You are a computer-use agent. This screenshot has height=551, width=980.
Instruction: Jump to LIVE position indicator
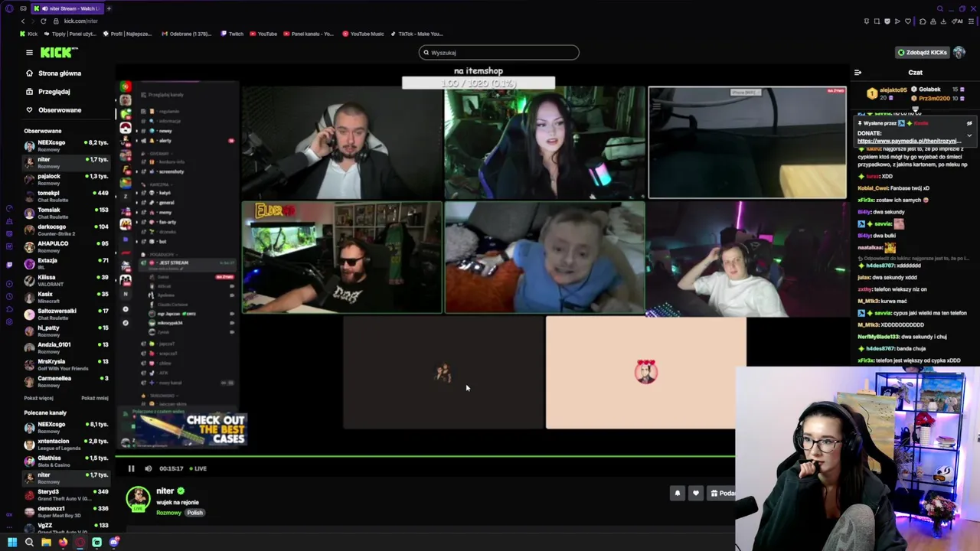point(198,468)
